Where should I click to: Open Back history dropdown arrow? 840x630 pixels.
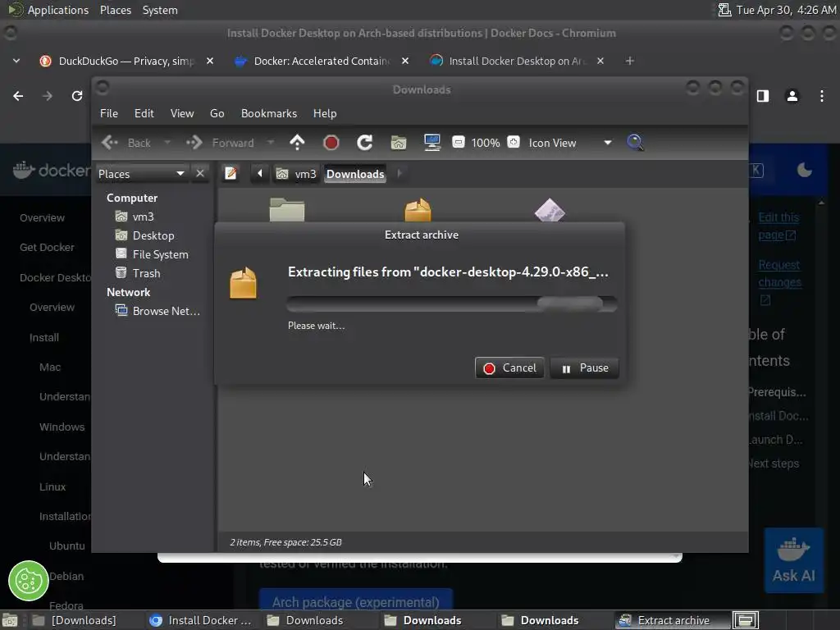(x=167, y=143)
